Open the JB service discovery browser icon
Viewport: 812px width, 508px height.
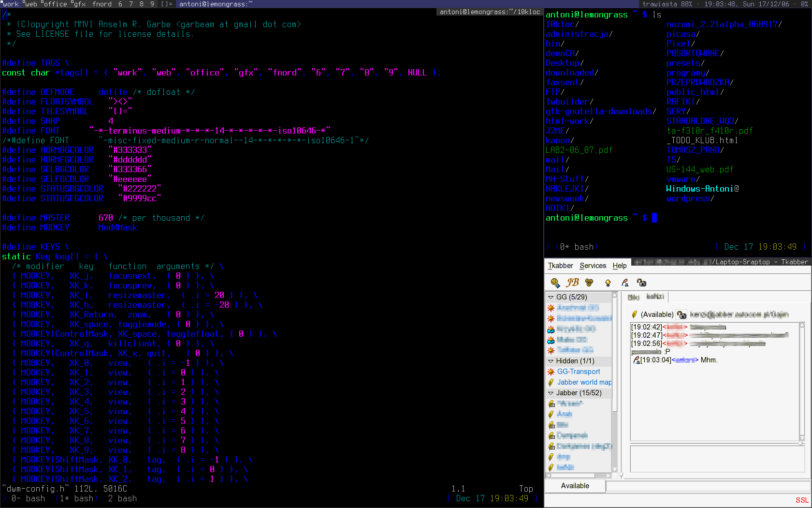tap(573, 283)
